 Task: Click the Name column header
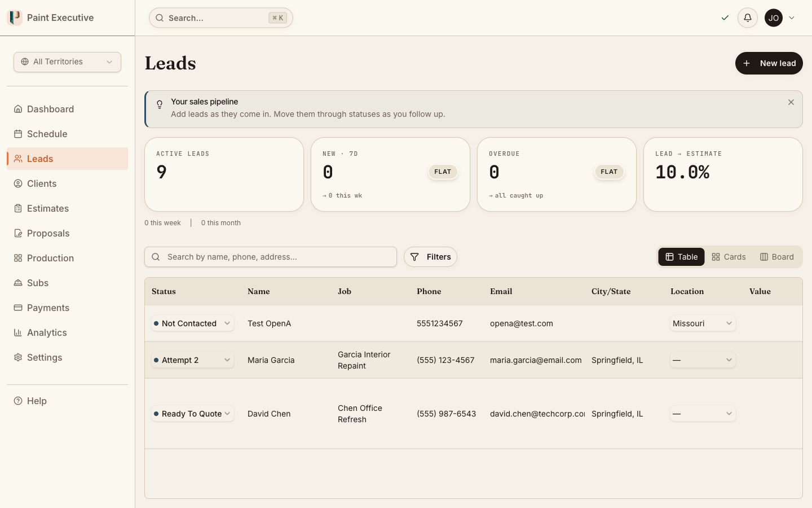click(x=259, y=292)
